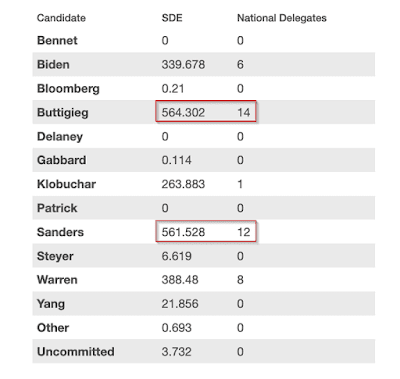Click Uncommitted's SDE value 3.732

click(177, 352)
